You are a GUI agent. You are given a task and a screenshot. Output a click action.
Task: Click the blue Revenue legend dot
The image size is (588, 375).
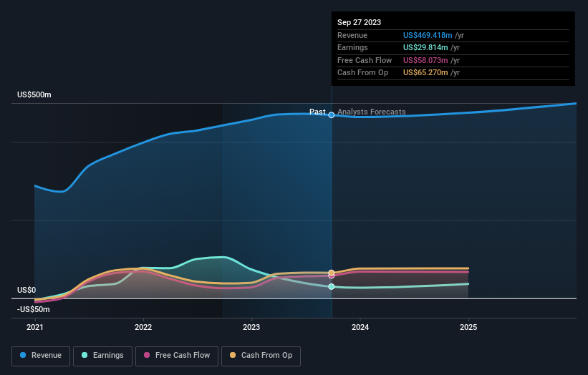pyautogui.click(x=23, y=355)
